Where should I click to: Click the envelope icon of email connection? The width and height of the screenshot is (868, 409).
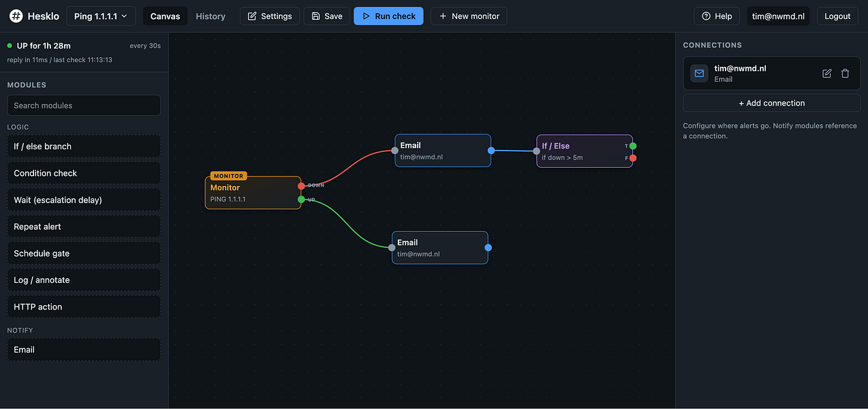point(699,74)
